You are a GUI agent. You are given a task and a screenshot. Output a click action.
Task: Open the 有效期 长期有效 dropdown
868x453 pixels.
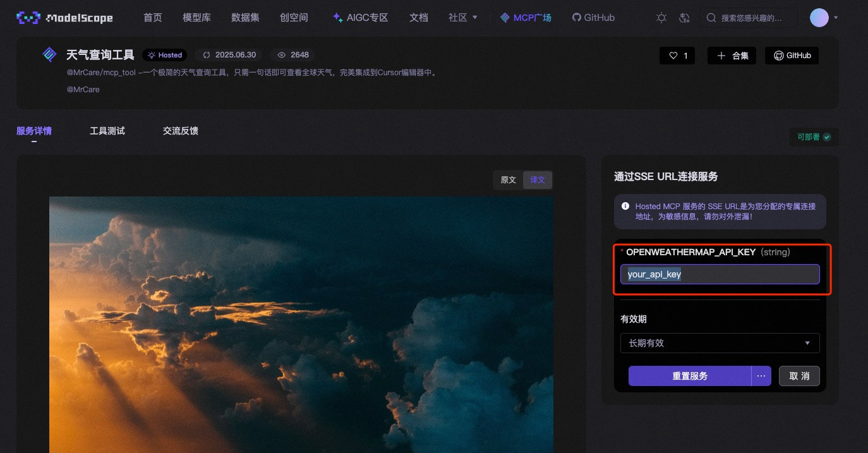(720, 343)
